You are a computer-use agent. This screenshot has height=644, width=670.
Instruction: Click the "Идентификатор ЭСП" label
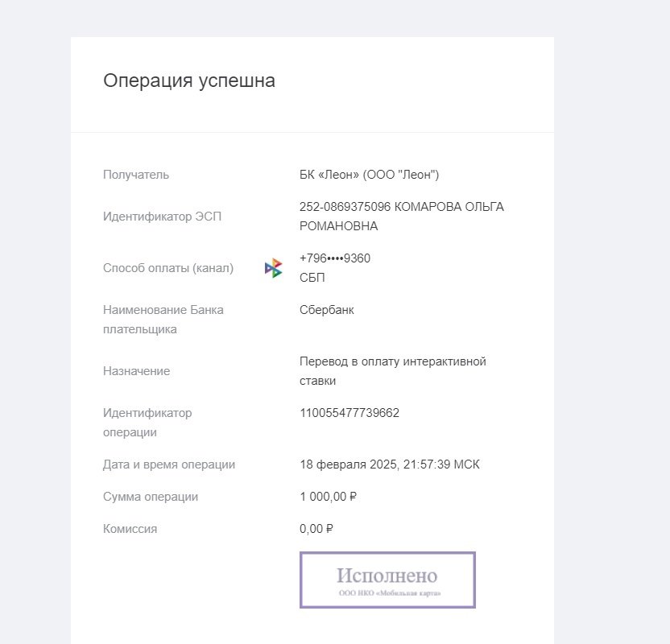pyautogui.click(x=162, y=217)
